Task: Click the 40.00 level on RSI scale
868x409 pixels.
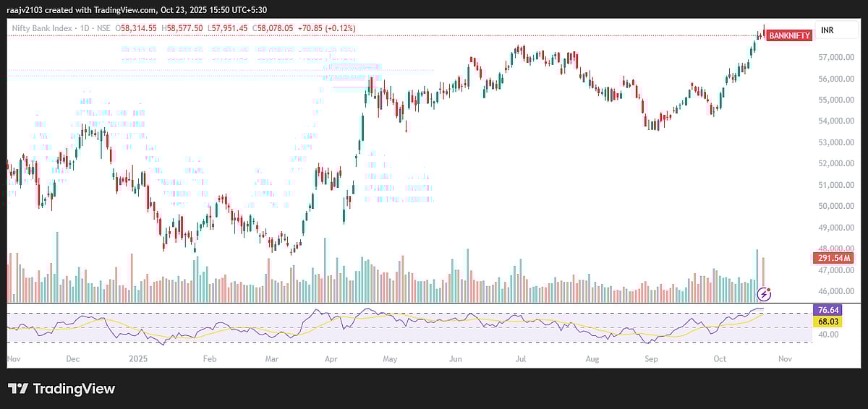Action: tap(829, 335)
